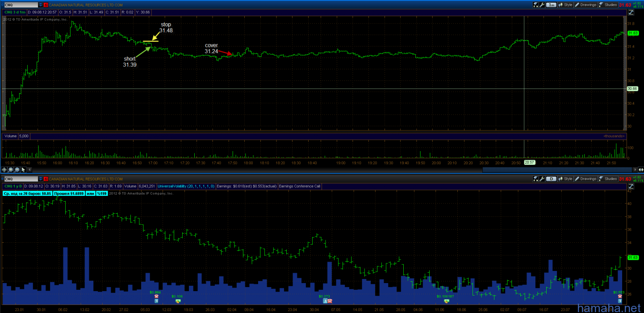Open Drawings menu on the lower chart
Screen dimensions: 644x313
[x=585, y=179]
